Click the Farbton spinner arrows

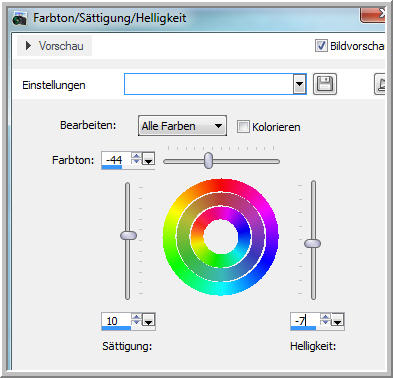(136, 159)
